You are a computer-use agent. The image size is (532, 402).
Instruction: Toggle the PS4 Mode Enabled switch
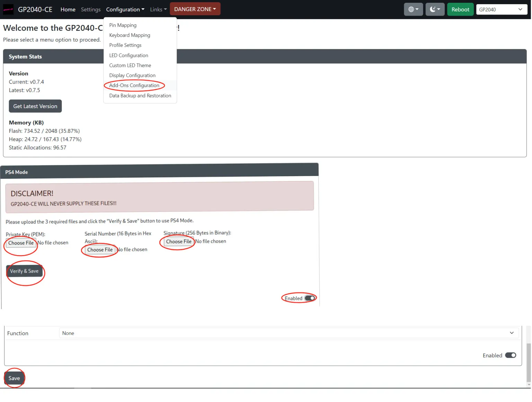click(x=310, y=298)
